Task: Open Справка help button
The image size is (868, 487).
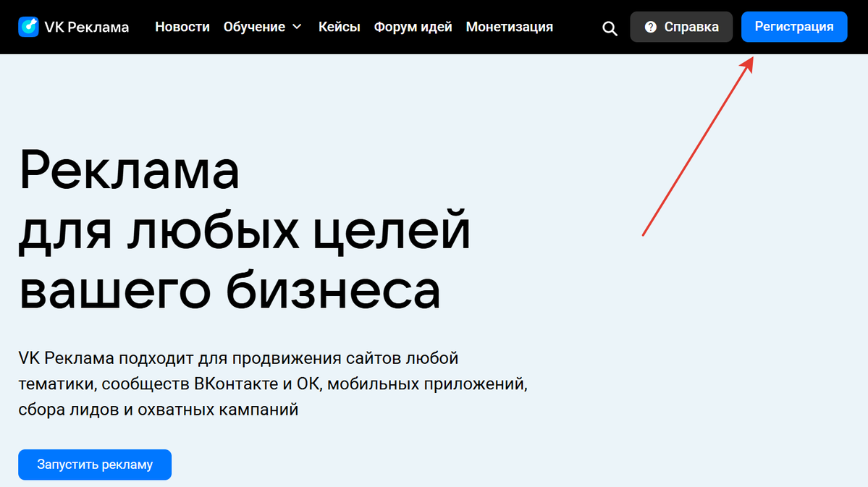Action: click(x=681, y=27)
